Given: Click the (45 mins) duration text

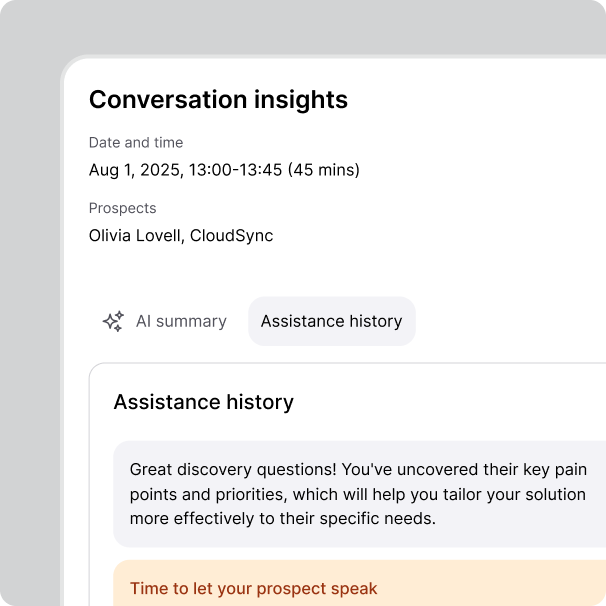Looking at the screenshot, I should 324,170.
